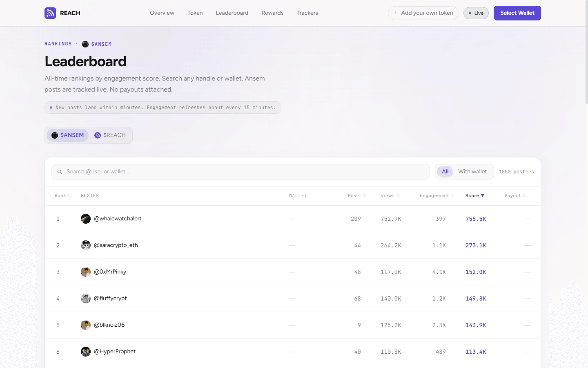This screenshot has width=588, height=368.
Task: Switch to the $ANSEM token tab
Action: point(68,135)
